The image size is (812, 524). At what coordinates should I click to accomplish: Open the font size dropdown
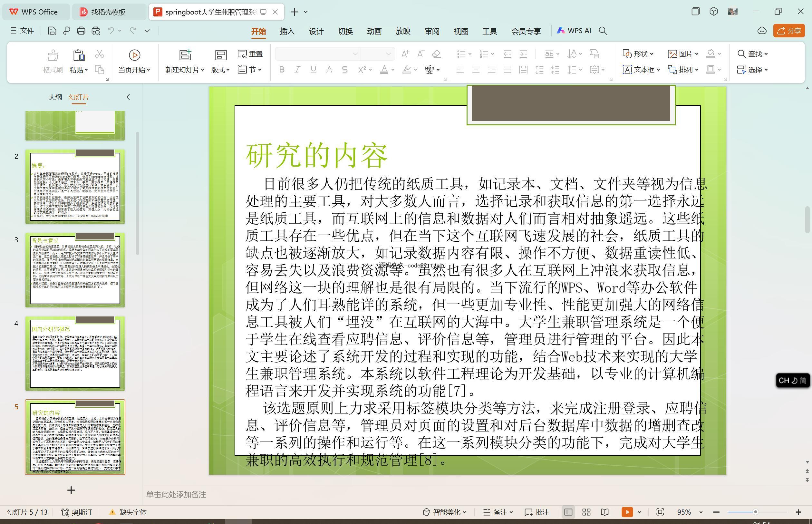(388, 54)
